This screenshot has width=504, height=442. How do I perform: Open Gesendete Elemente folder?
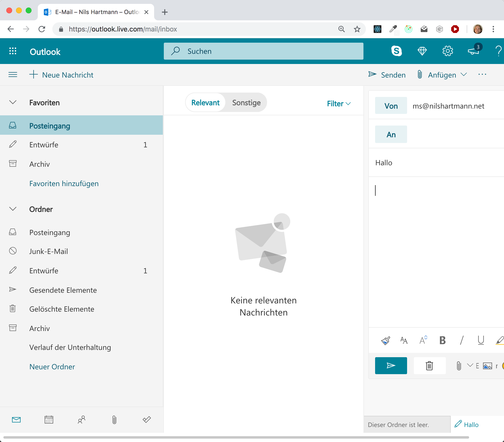(81, 290)
